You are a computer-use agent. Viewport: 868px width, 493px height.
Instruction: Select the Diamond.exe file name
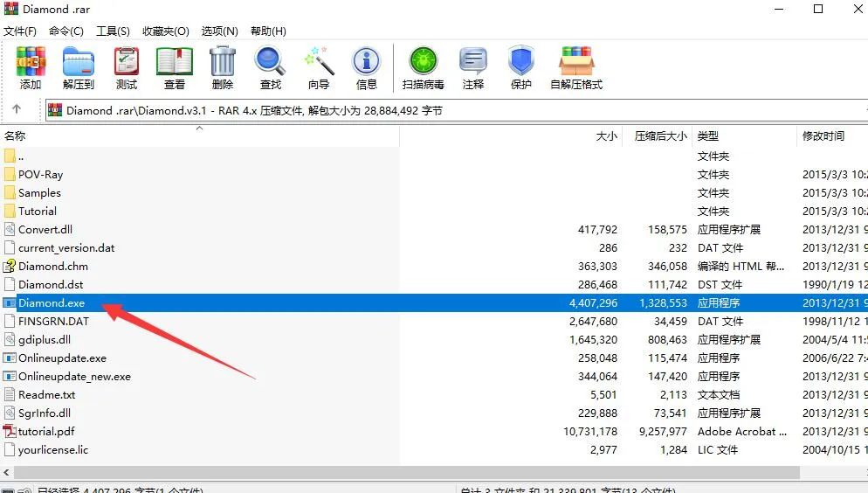point(52,303)
